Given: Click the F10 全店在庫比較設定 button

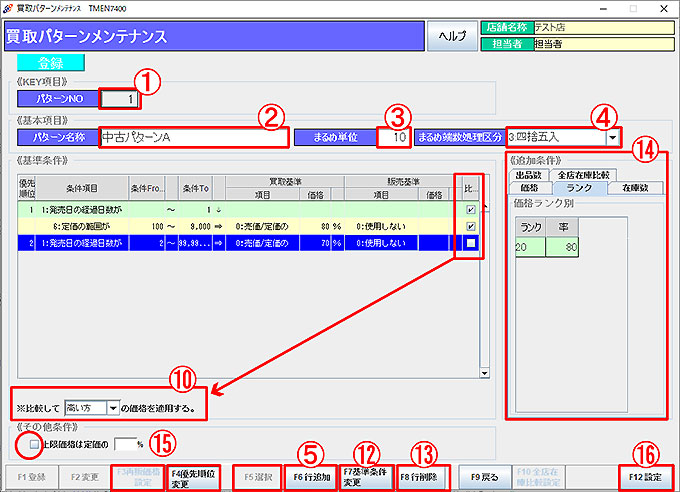Looking at the screenshot, I should (538, 477).
